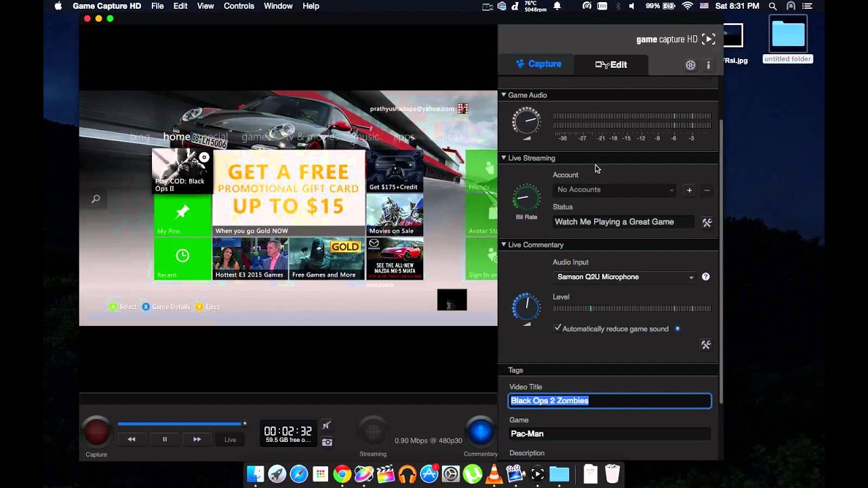Open Spotlight search in menu bar

point(772,6)
